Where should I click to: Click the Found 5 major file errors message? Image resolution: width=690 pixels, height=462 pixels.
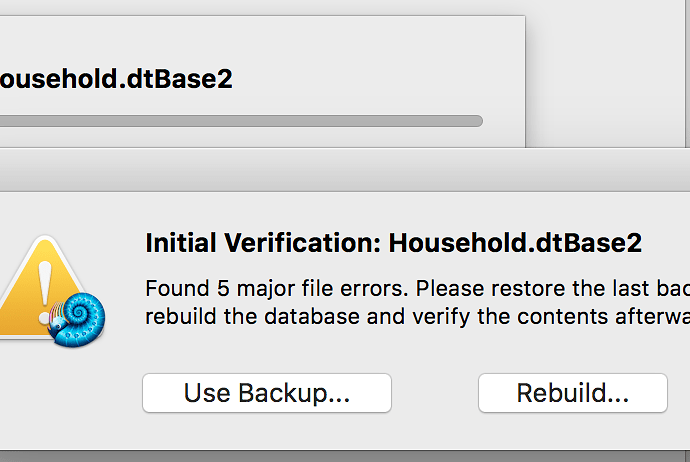pyautogui.click(x=277, y=289)
